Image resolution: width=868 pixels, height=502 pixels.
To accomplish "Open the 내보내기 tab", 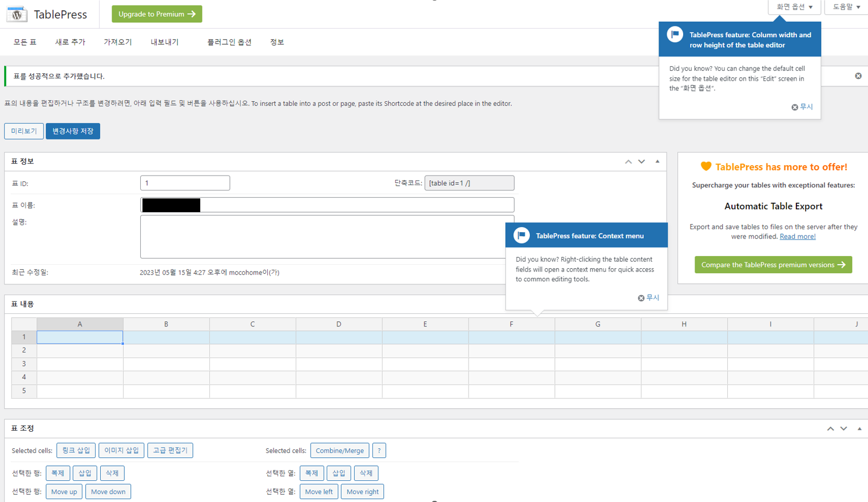I will click(165, 42).
